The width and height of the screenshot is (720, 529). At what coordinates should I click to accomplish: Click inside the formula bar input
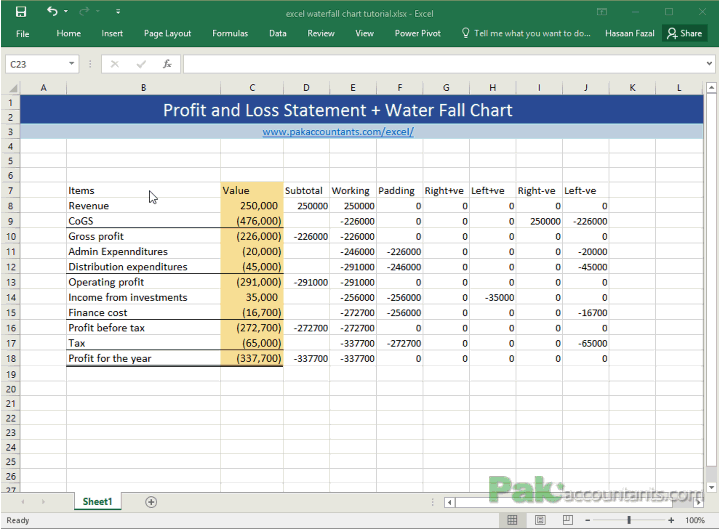(x=443, y=64)
